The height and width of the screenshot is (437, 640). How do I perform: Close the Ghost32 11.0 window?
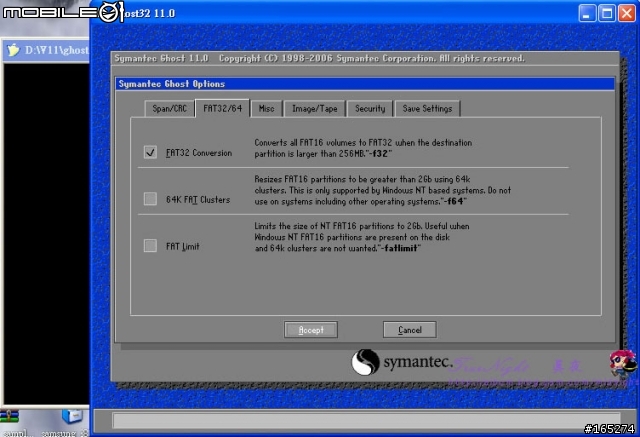pos(626,13)
